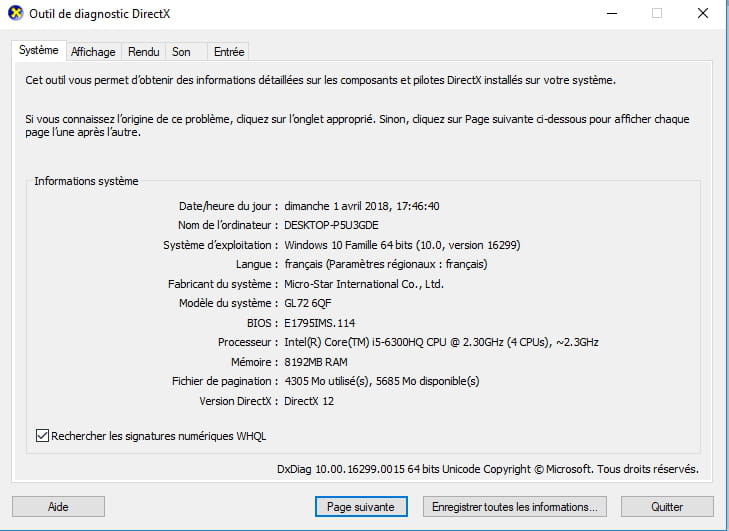
Task: Open the Rendu tab
Action: click(x=144, y=52)
